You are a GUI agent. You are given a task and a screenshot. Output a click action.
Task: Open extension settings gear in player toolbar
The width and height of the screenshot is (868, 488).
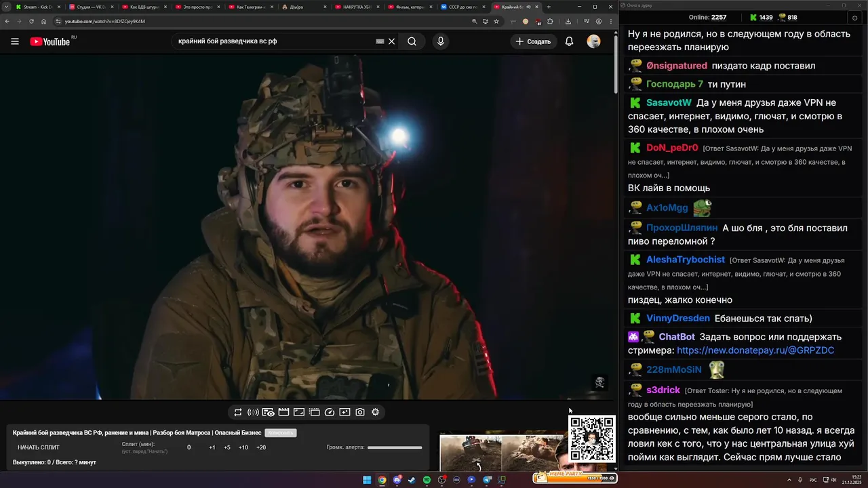375,412
